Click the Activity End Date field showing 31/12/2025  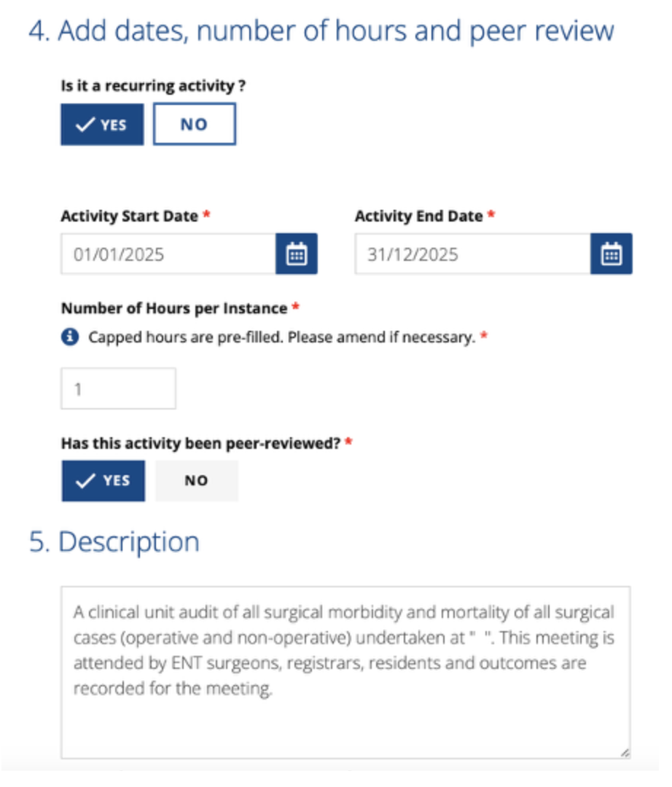pyautogui.click(x=472, y=254)
